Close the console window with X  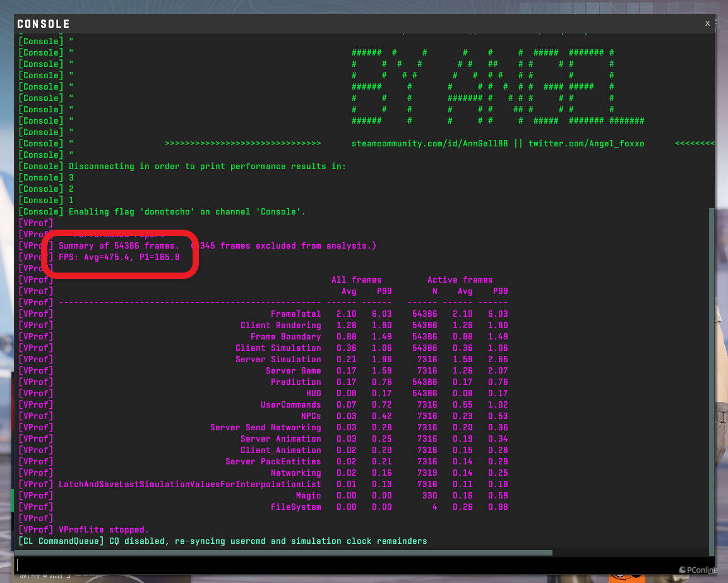pos(707,23)
